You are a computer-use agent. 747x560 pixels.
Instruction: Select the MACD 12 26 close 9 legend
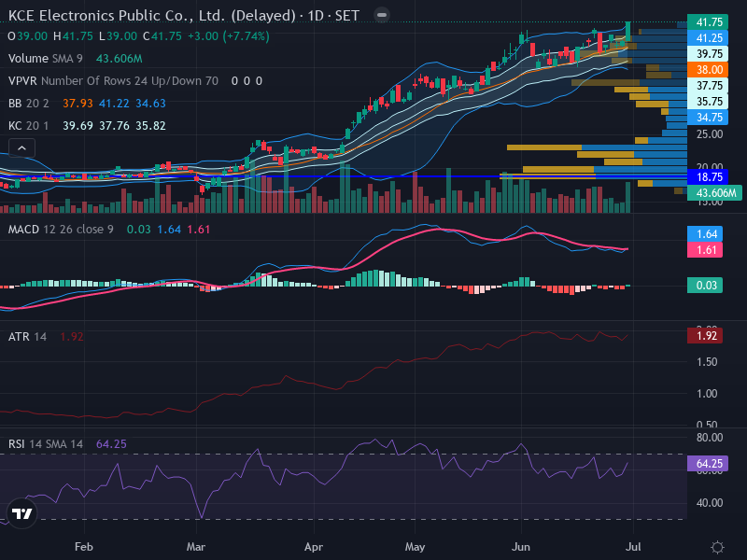[x=61, y=230]
